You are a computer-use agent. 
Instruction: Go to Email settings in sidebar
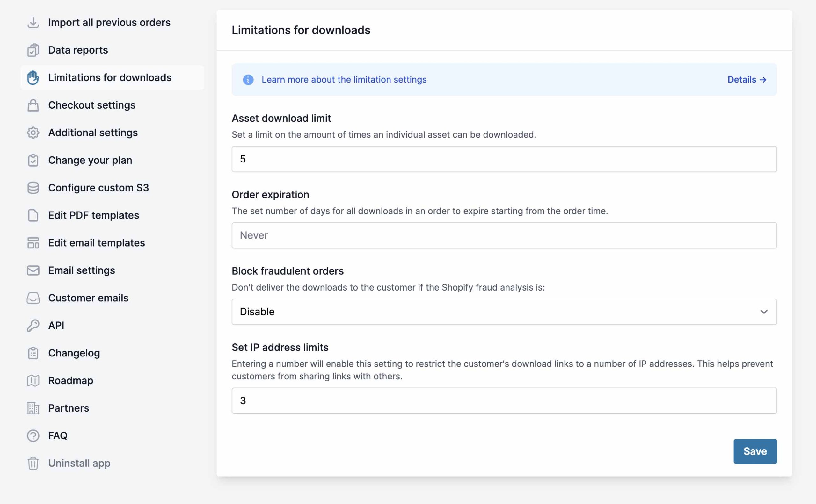[x=81, y=270]
